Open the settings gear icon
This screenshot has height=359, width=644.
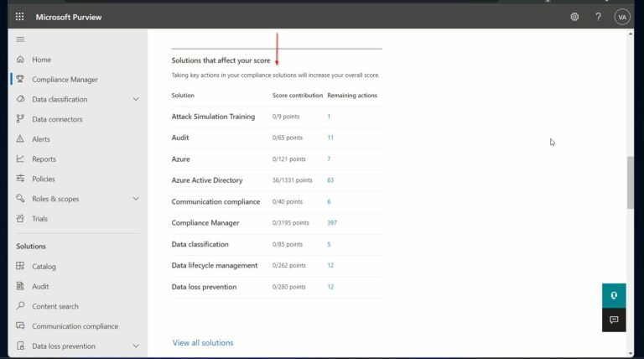pos(574,17)
